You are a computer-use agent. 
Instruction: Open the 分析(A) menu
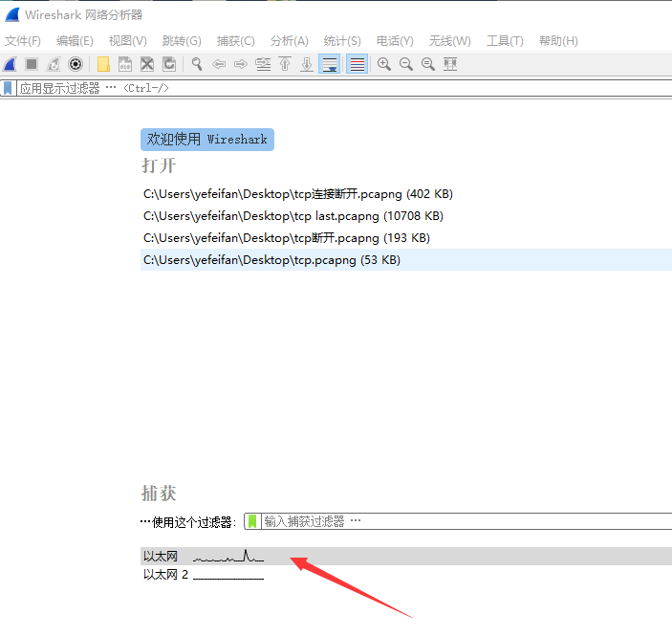click(x=290, y=41)
